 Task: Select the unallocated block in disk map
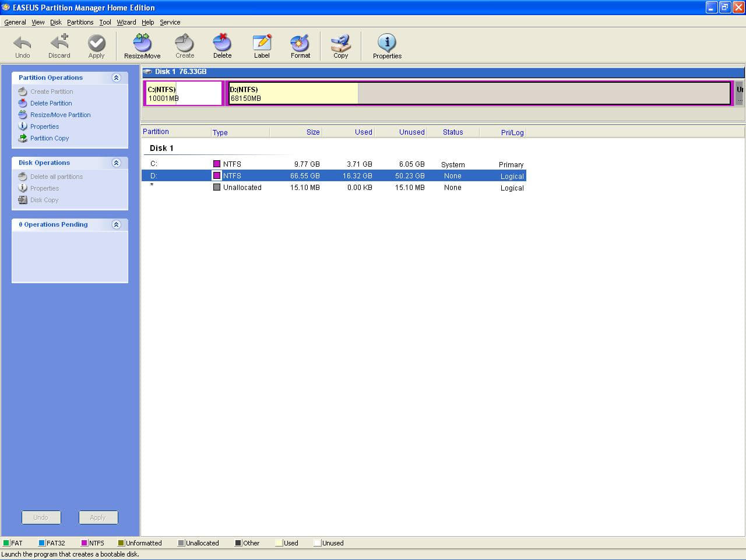coord(739,93)
